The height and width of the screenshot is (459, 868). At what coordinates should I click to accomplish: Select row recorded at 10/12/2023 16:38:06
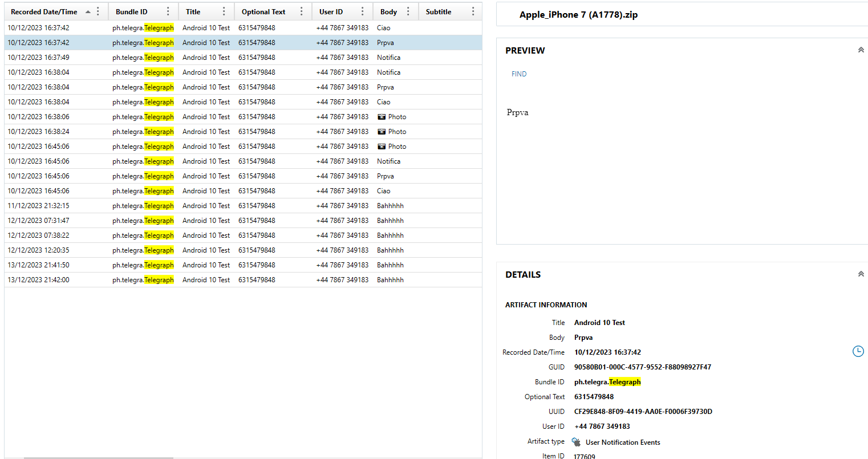coord(243,116)
